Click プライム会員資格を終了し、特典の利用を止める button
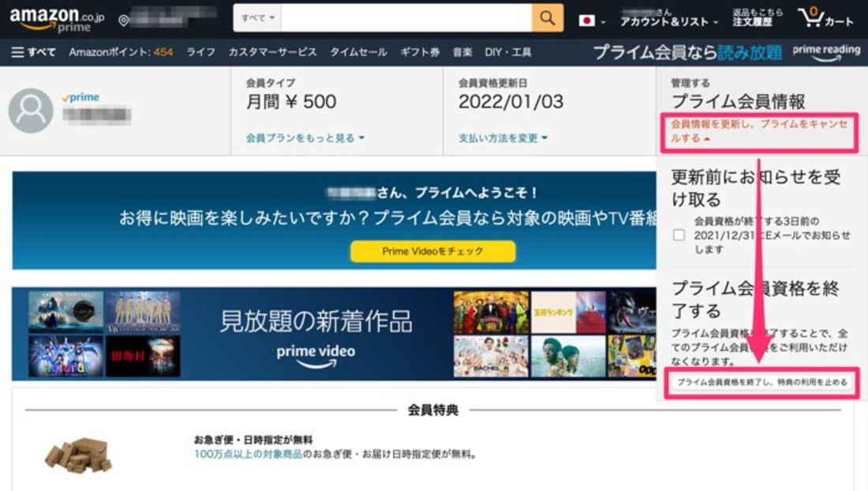Image resolution: width=868 pixels, height=491 pixels. point(762,382)
